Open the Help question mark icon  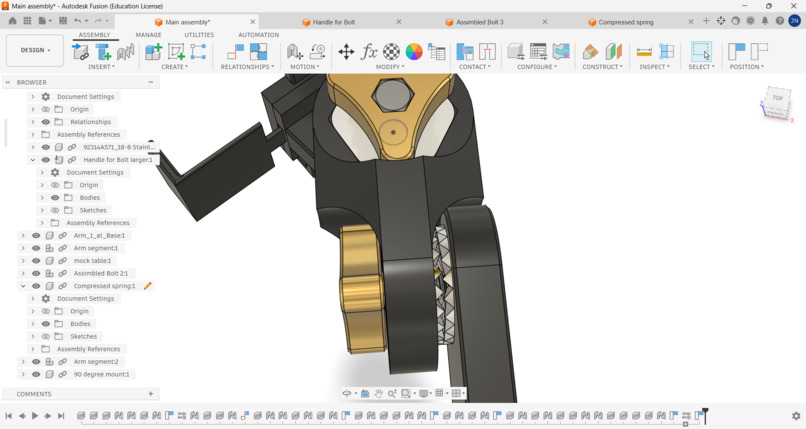(780, 21)
